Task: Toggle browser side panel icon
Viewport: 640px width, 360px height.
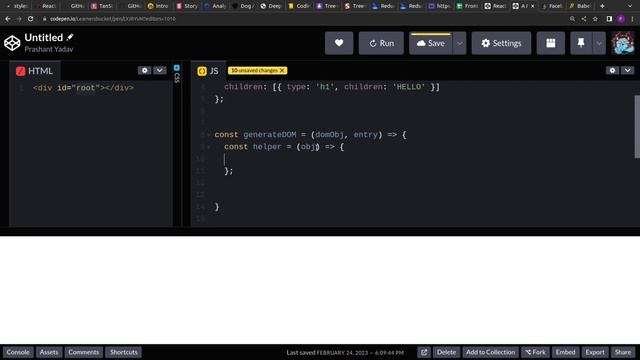Action: [x=609, y=19]
